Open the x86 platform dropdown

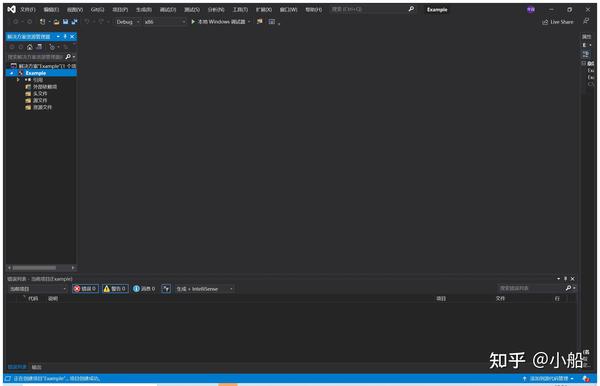(165, 22)
